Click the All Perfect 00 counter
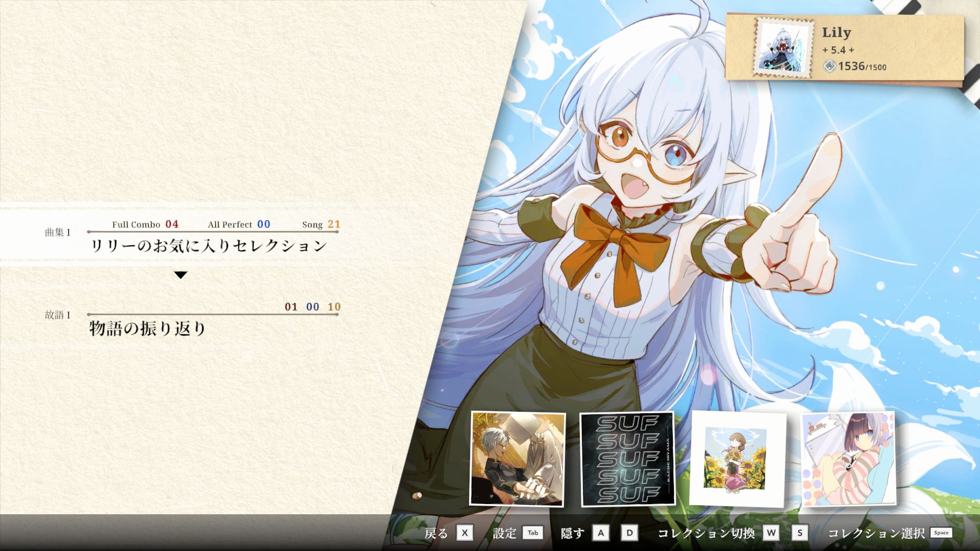The width and height of the screenshot is (980, 551). pos(239,224)
